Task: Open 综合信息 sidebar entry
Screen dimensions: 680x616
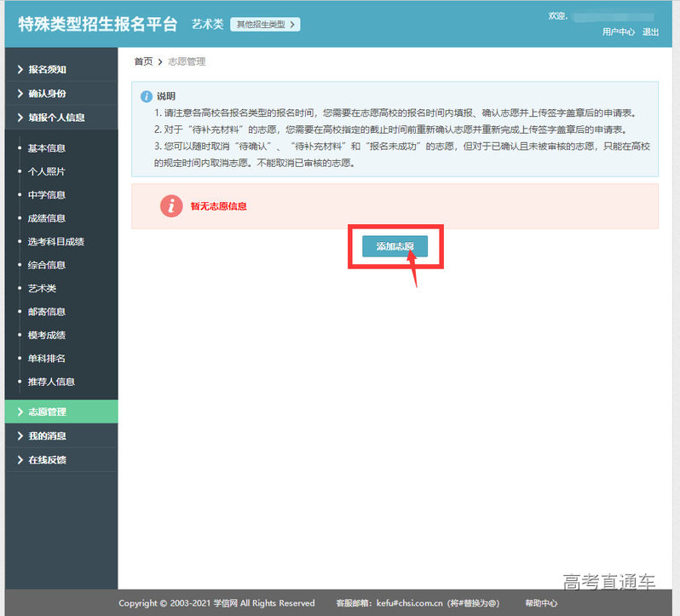Action: 47,265
